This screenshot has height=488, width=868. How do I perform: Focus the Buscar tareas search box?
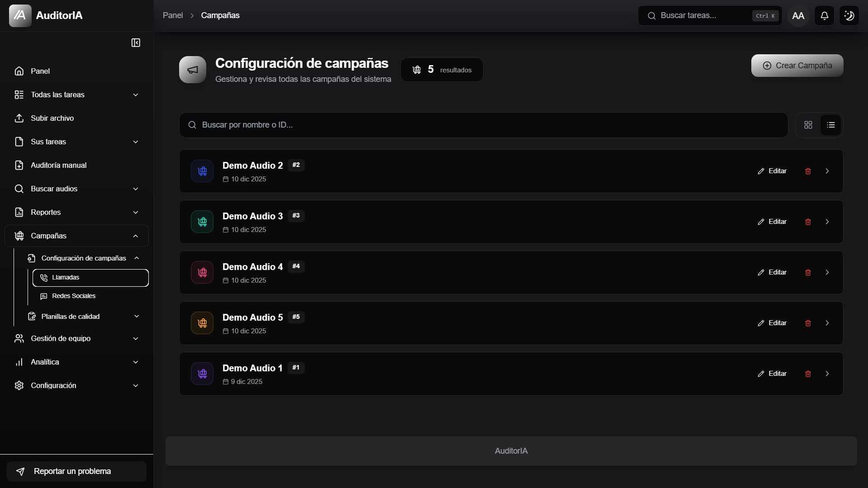710,15
